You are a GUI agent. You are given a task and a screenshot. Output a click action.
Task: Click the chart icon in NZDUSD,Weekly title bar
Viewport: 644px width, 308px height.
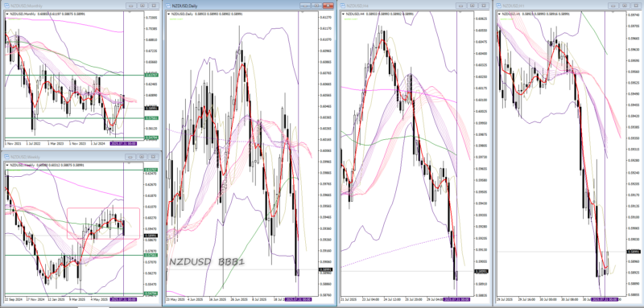point(6,157)
